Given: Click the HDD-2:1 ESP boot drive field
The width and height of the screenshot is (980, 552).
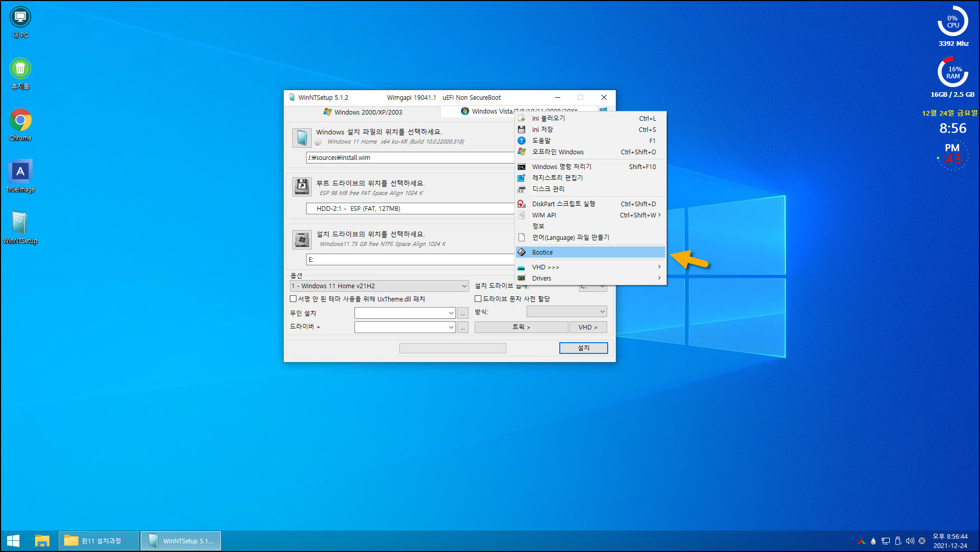Looking at the screenshot, I should 411,209.
